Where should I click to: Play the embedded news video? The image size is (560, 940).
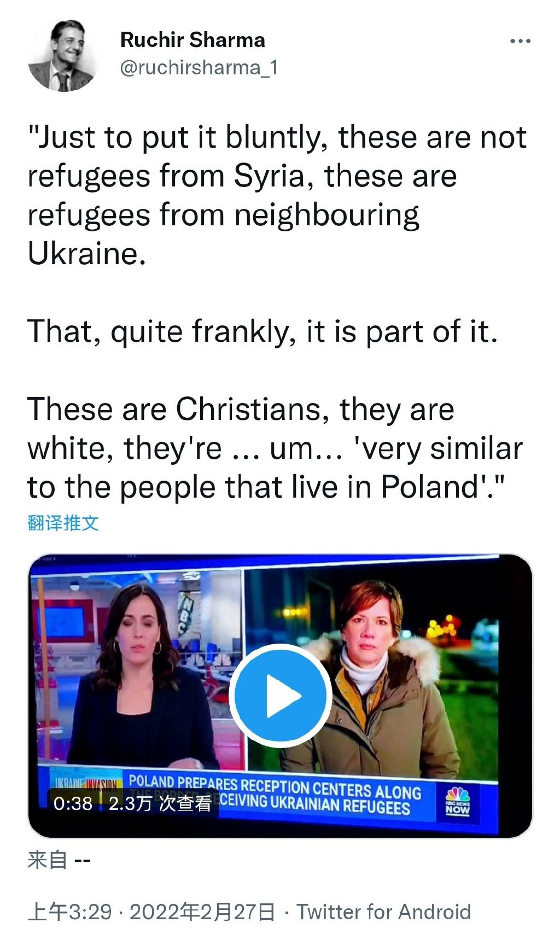[281, 696]
